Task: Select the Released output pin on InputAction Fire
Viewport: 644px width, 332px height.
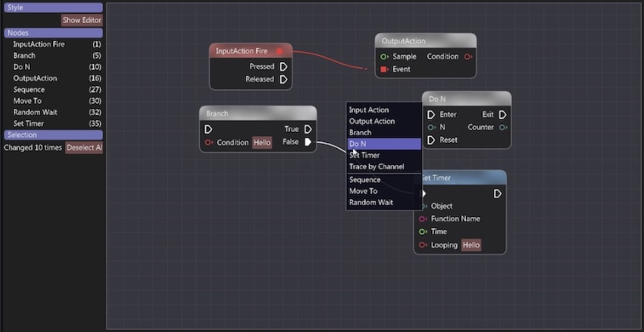Action: click(284, 79)
